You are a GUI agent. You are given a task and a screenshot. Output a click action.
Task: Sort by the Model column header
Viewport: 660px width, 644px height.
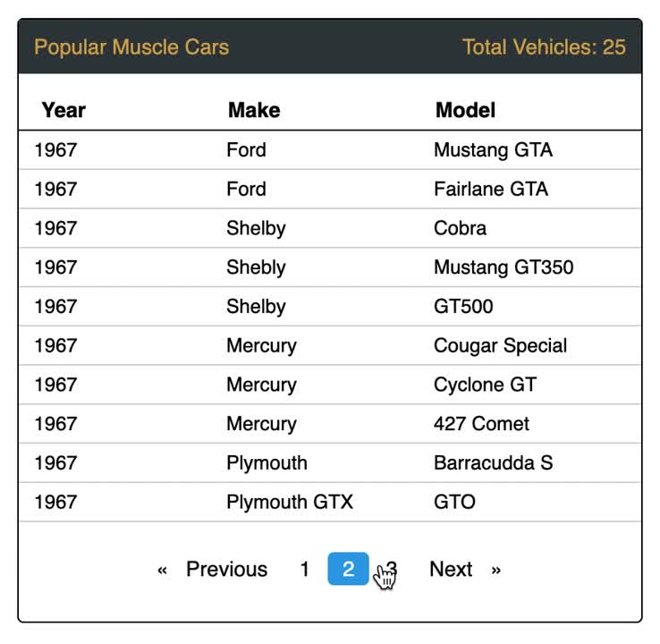pyautogui.click(x=465, y=110)
